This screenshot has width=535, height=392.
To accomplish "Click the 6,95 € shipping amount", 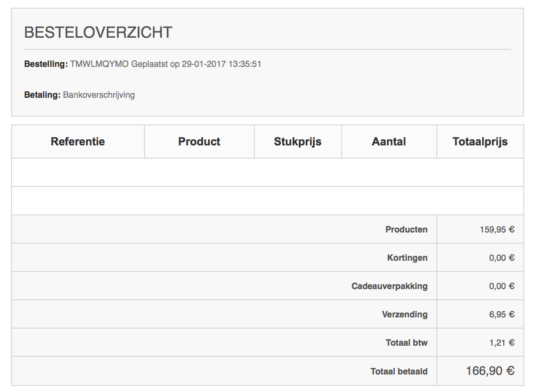I will pyautogui.click(x=502, y=314).
